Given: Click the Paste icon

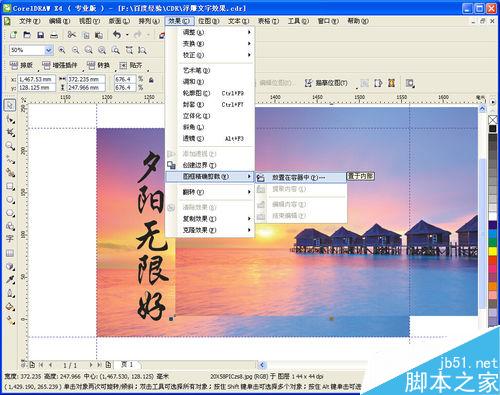Looking at the screenshot, I should click(x=99, y=35).
